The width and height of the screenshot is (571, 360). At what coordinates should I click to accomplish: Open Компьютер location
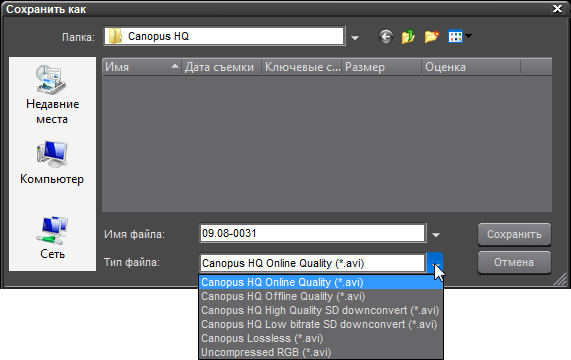(52, 163)
